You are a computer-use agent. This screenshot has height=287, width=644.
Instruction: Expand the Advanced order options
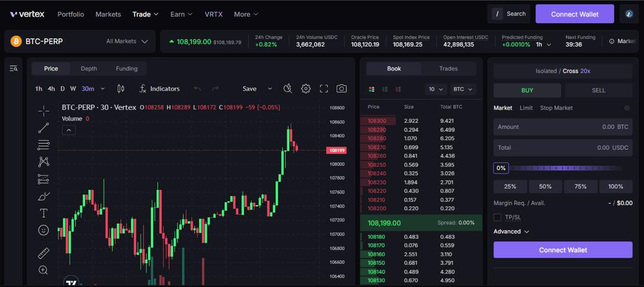click(x=511, y=232)
